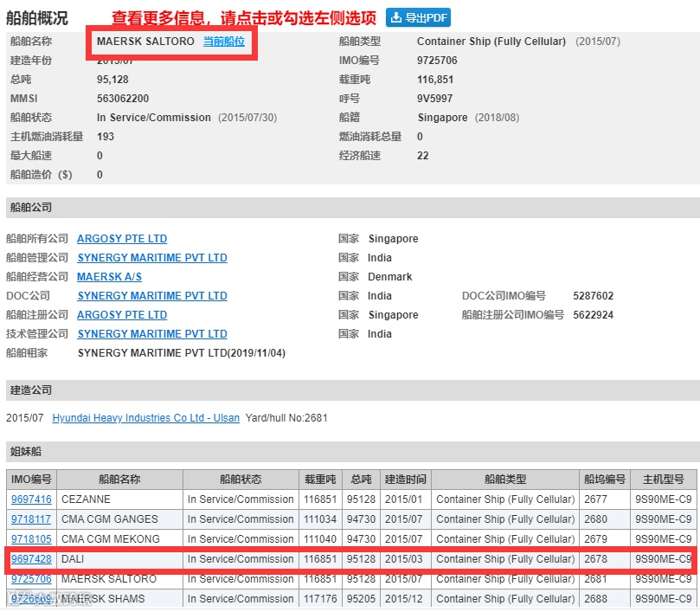The image size is (700, 612).
Task: Open IMO link 9697416 for CEZANNE
Action: click(31, 499)
